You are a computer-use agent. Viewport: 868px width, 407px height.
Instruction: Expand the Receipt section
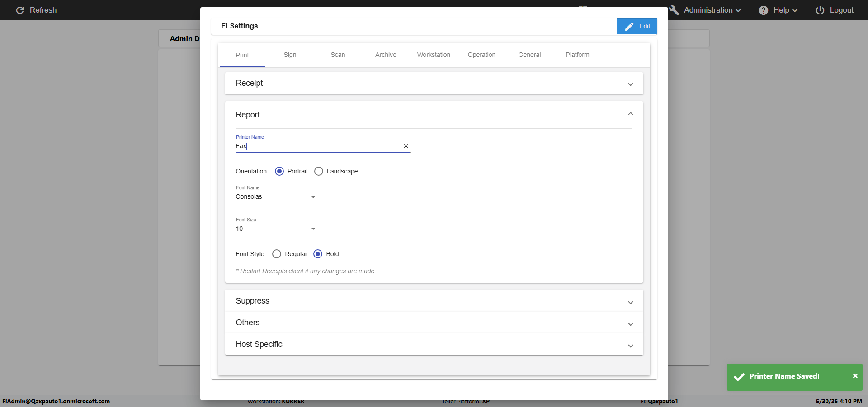coord(630,84)
